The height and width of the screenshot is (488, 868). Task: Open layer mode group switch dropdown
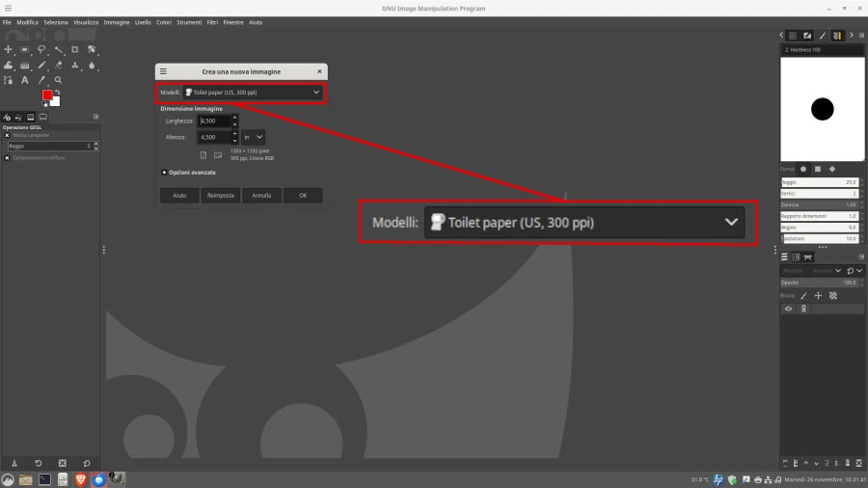(x=854, y=271)
